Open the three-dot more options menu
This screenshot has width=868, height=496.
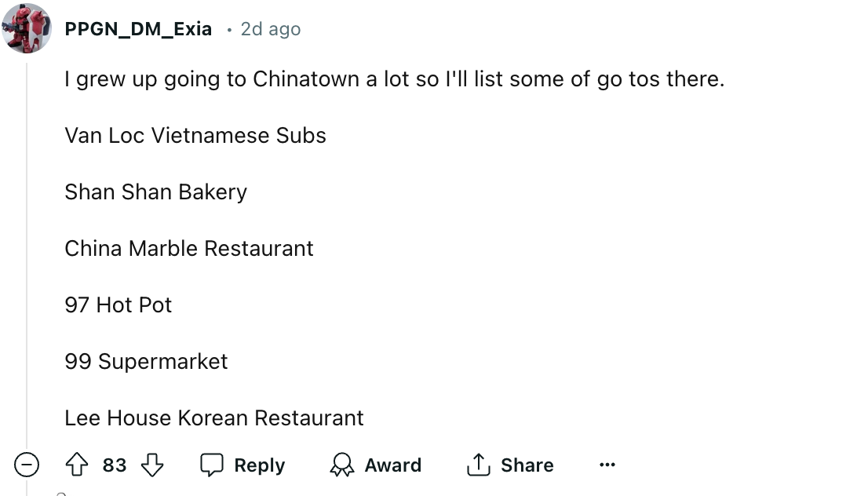click(607, 465)
